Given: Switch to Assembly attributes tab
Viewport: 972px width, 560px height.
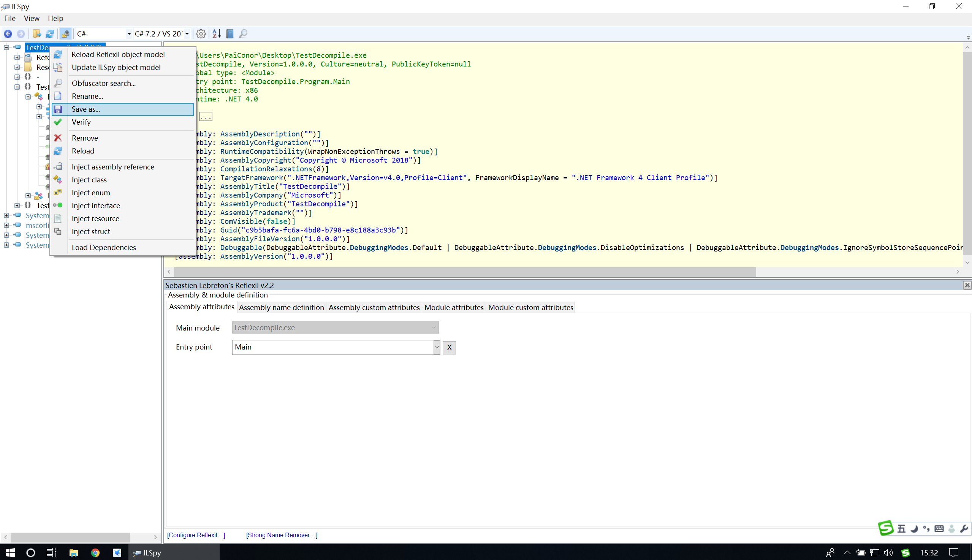Looking at the screenshot, I should (x=201, y=307).
